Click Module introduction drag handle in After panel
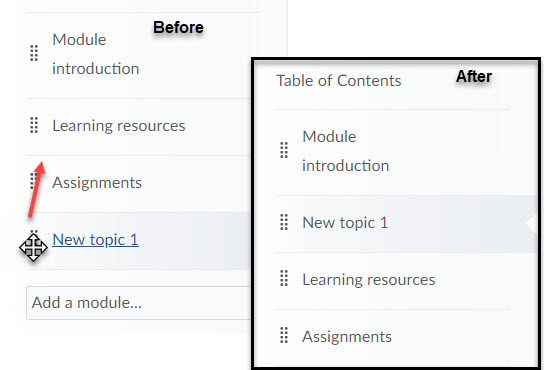Screen dimensions: 544x370 [x=284, y=150]
